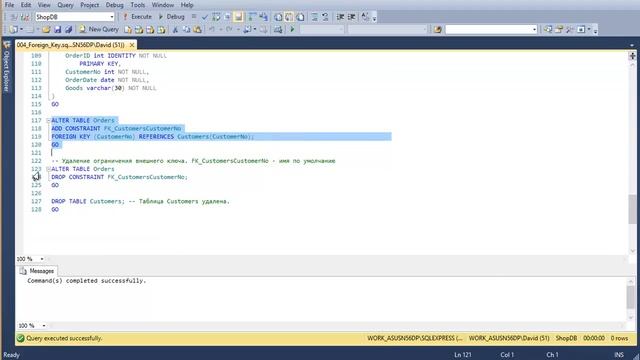Viewport: 640px width, 360px height.
Task: Open the Tools menu
Action: point(138,5)
